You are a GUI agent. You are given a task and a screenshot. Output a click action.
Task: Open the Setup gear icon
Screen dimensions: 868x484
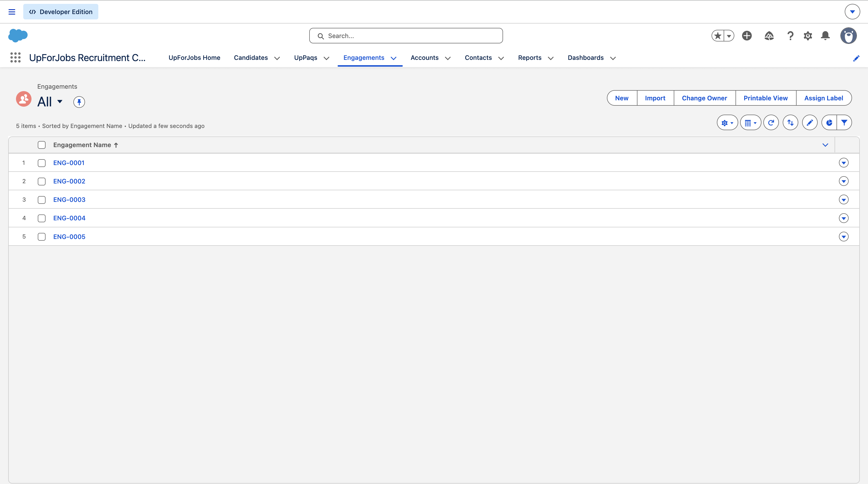[x=808, y=36]
